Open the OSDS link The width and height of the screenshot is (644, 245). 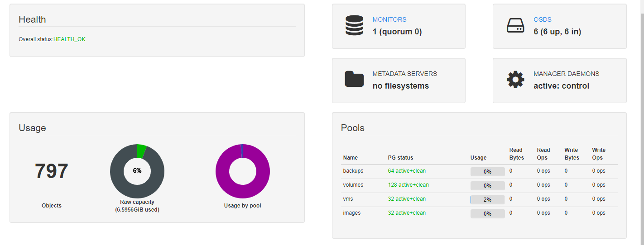point(543,19)
